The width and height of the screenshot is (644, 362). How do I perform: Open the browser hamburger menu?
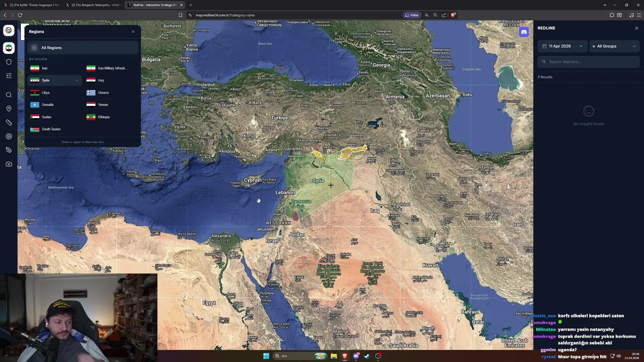(639, 15)
